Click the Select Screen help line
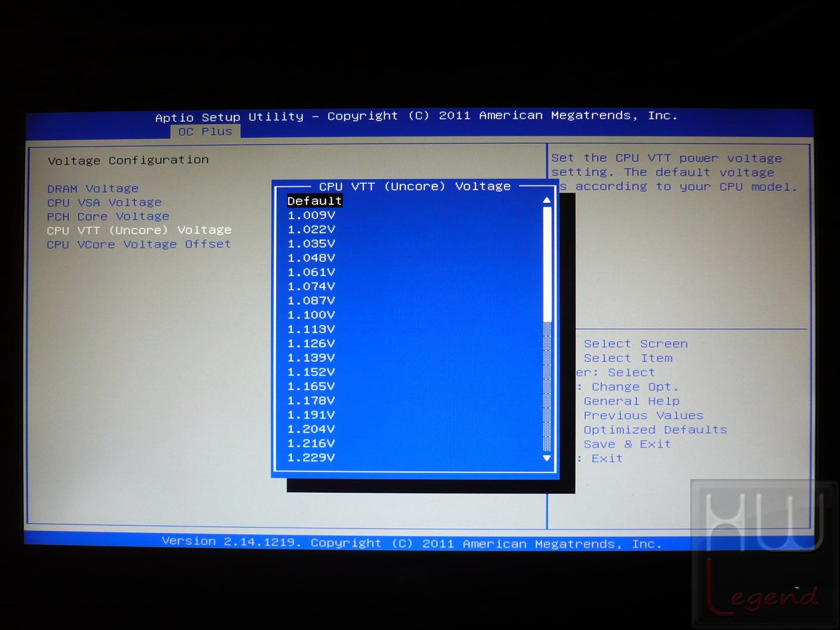 click(x=636, y=344)
